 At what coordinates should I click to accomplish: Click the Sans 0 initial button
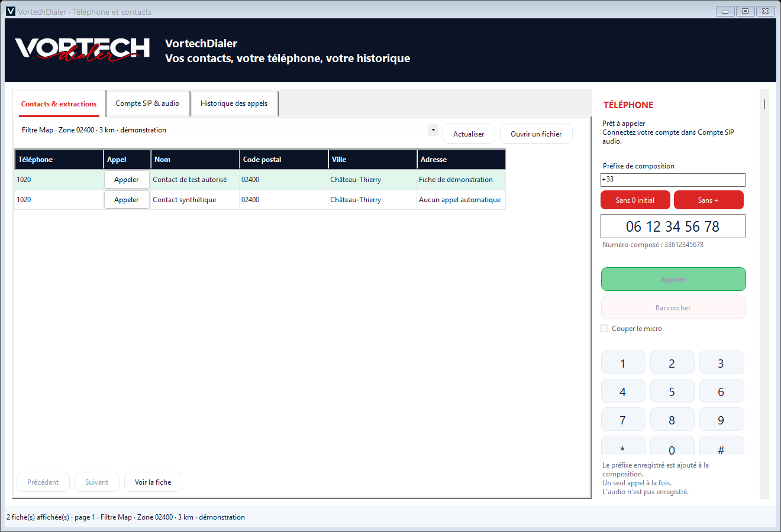click(635, 200)
